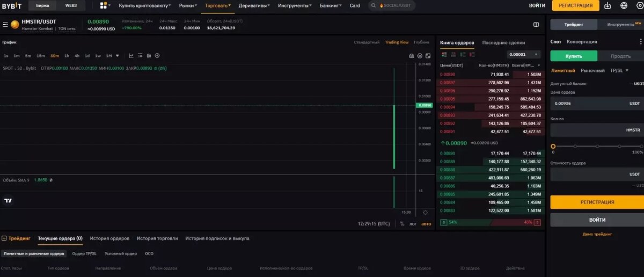Viewport: 644px width, 277px height.
Task: Open the trading pair list icon beside HMSTR/USDT
Action: (x=5, y=24)
